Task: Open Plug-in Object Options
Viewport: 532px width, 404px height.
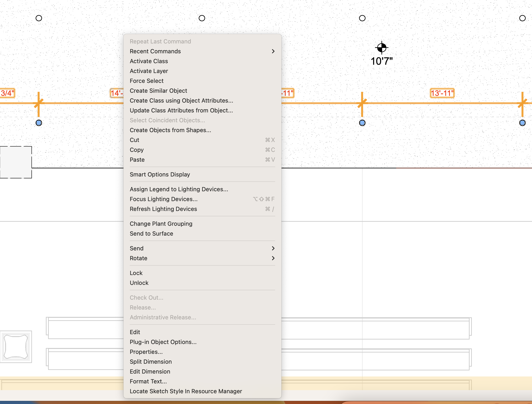Action: pos(163,342)
